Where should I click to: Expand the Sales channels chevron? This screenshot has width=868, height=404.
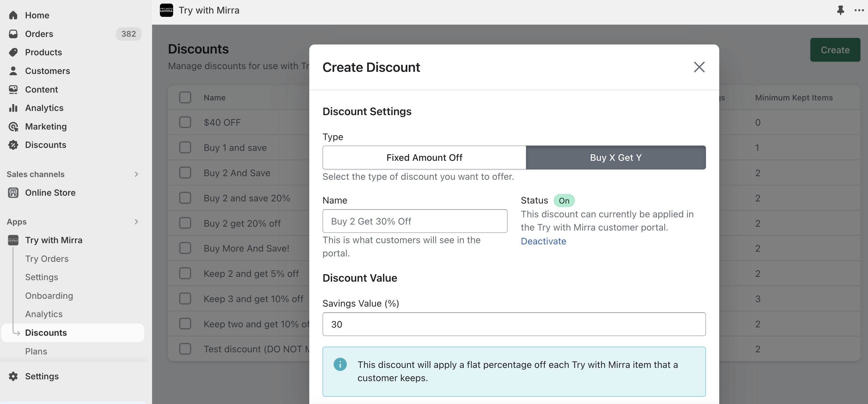point(136,174)
